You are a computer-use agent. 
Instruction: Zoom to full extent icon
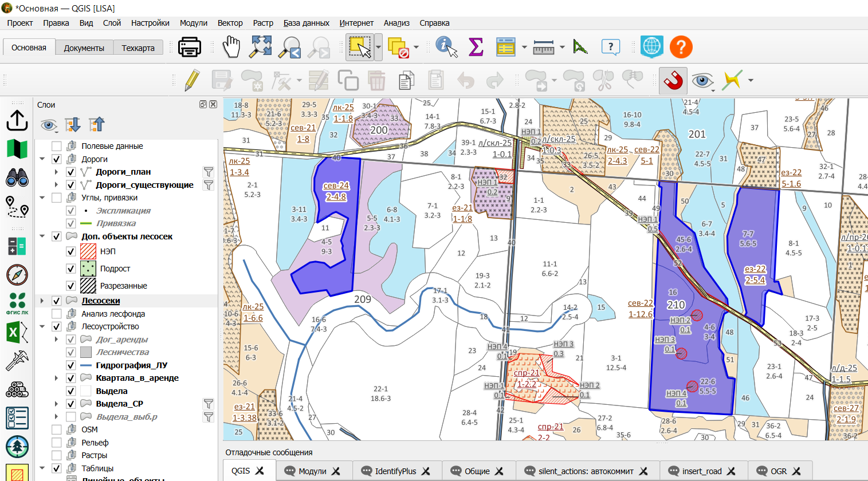coord(261,47)
